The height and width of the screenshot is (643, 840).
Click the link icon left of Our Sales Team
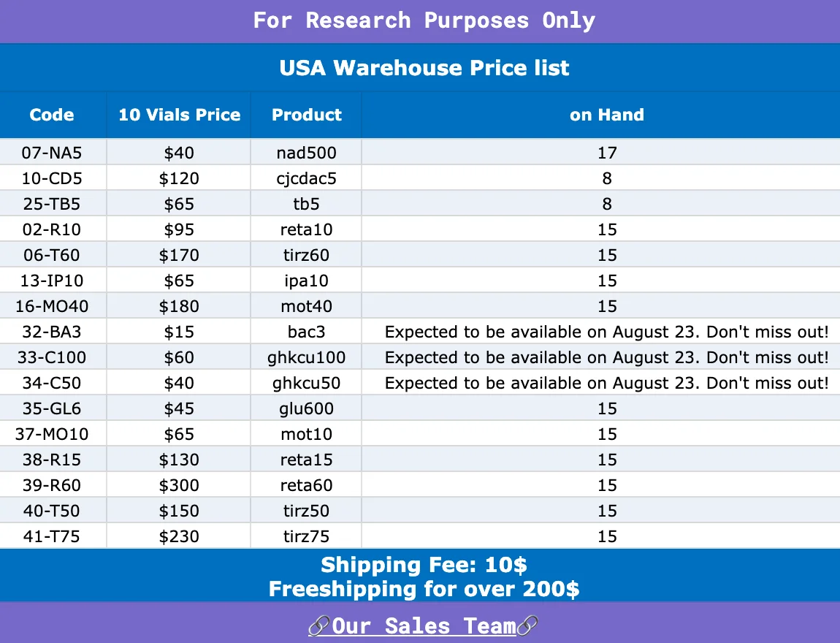pos(319,626)
